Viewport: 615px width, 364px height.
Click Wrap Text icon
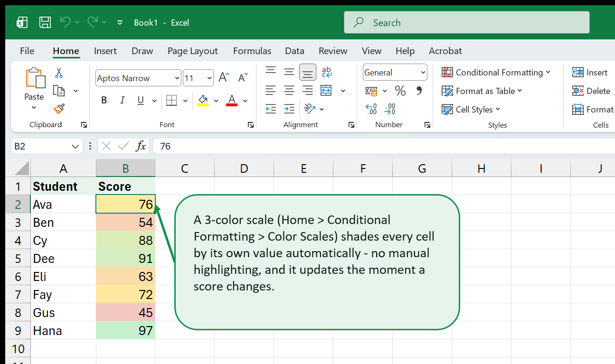pyautogui.click(x=327, y=72)
